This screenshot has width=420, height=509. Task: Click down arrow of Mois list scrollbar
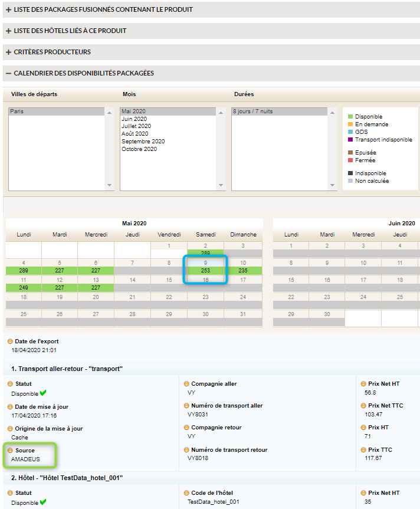[220, 186]
